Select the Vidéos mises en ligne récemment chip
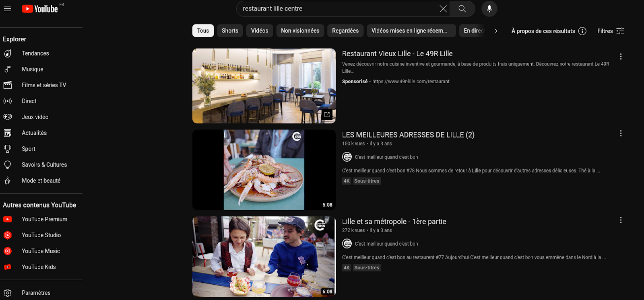Screen dimensions: 644x300 tap(411, 31)
